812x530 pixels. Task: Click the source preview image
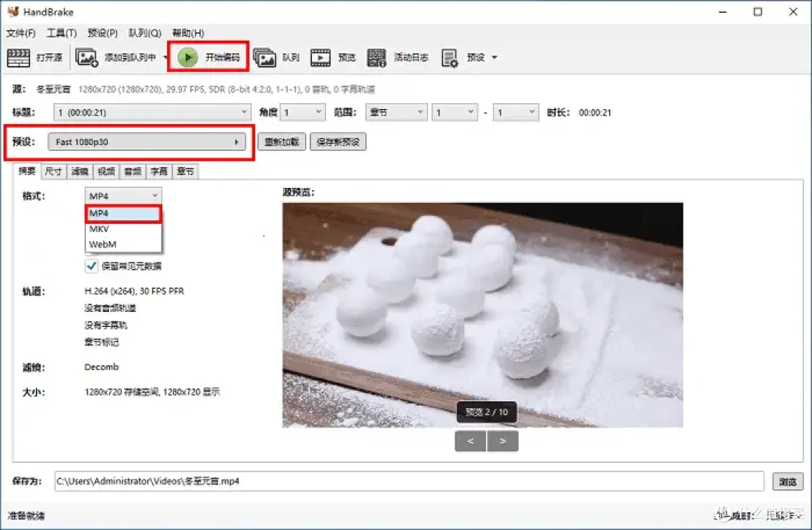[483, 315]
